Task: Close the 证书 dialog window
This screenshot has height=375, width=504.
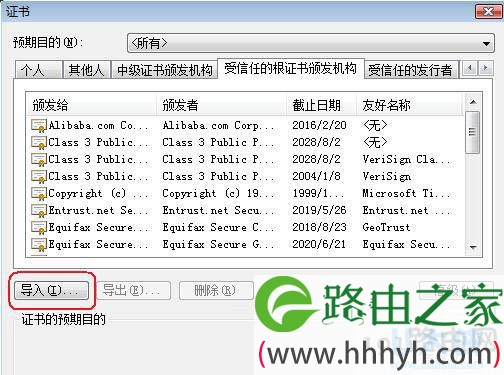Action: pos(488,12)
